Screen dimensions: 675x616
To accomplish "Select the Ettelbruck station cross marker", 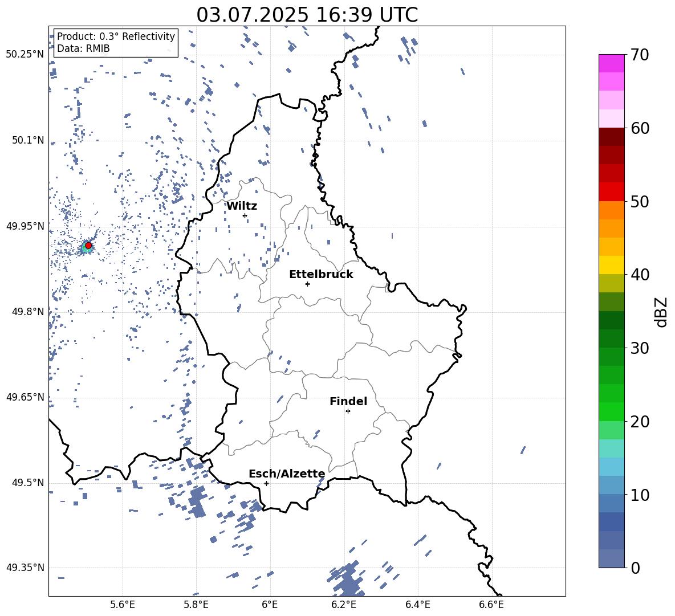I will 307,284.
